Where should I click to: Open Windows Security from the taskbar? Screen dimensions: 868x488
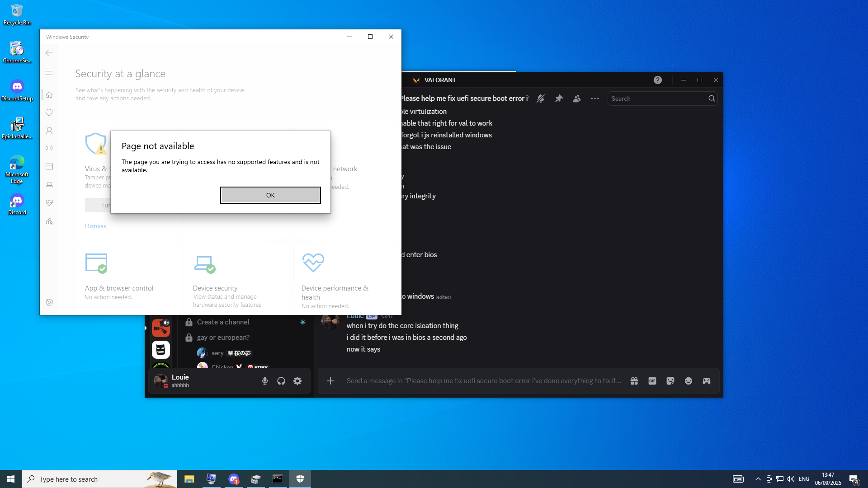(x=300, y=479)
